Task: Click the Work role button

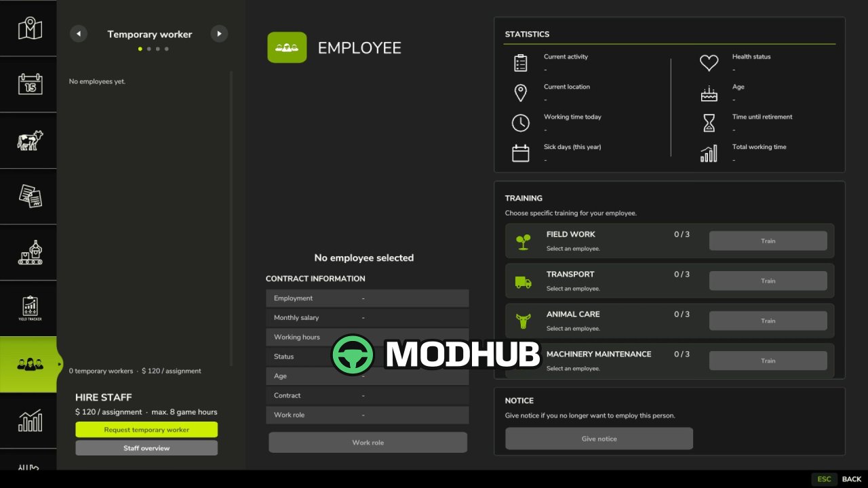Action: (368, 443)
